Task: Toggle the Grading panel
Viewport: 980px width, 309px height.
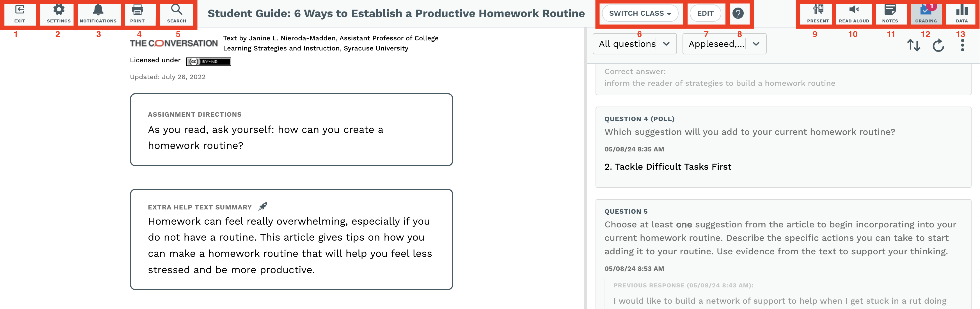Action: tap(926, 14)
